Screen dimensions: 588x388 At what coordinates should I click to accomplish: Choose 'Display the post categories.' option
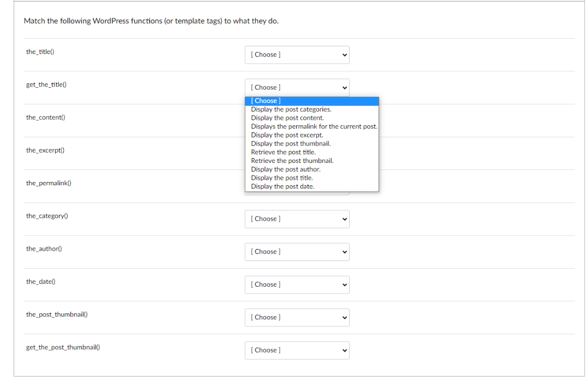coord(311,110)
